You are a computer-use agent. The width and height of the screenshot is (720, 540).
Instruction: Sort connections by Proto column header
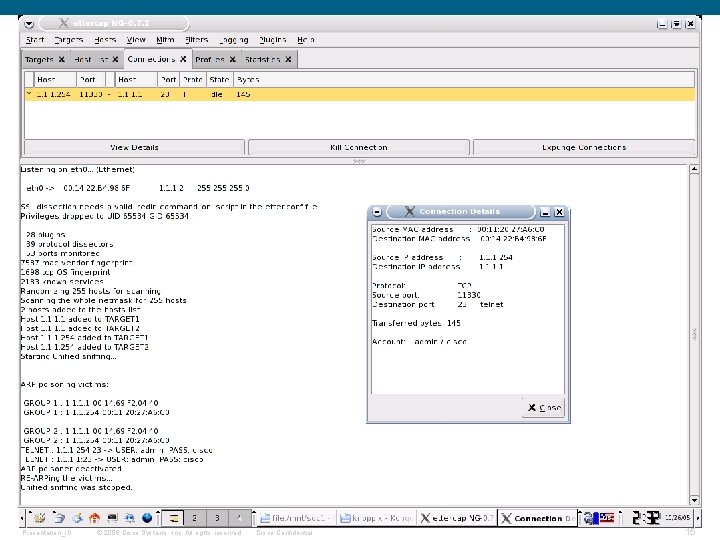pos(193,79)
